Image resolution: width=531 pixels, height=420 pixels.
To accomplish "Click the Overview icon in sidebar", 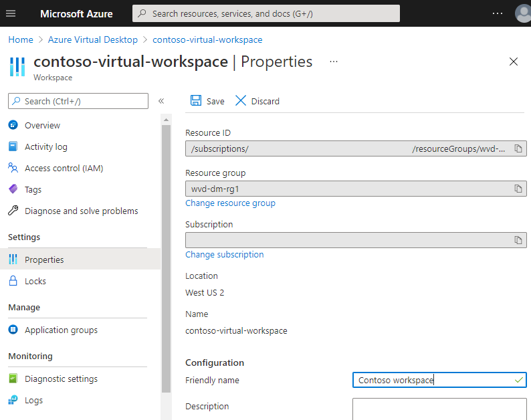I will pos(13,125).
